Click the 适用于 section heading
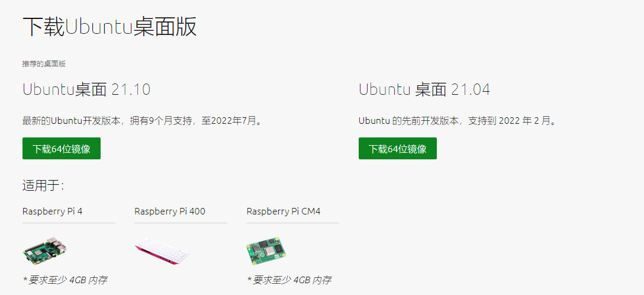The height and width of the screenshot is (295, 644). pos(43,186)
